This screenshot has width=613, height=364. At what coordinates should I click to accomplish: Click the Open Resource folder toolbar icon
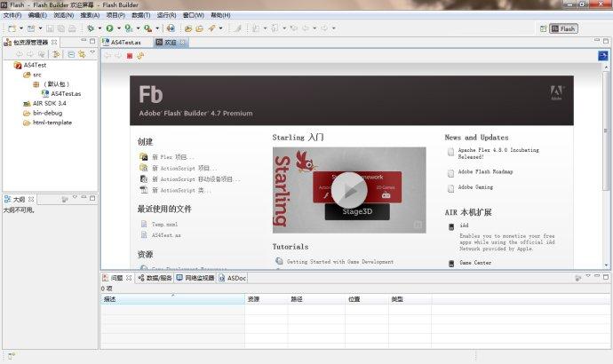[199, 28]
